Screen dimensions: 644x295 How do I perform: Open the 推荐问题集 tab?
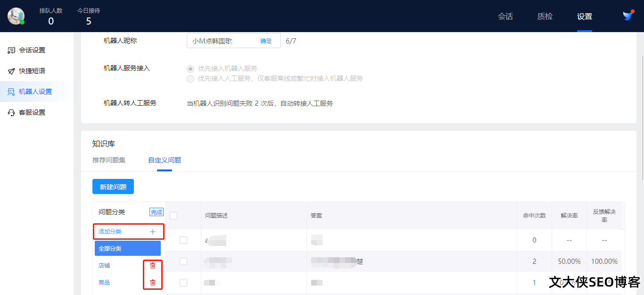coord(108,160)
